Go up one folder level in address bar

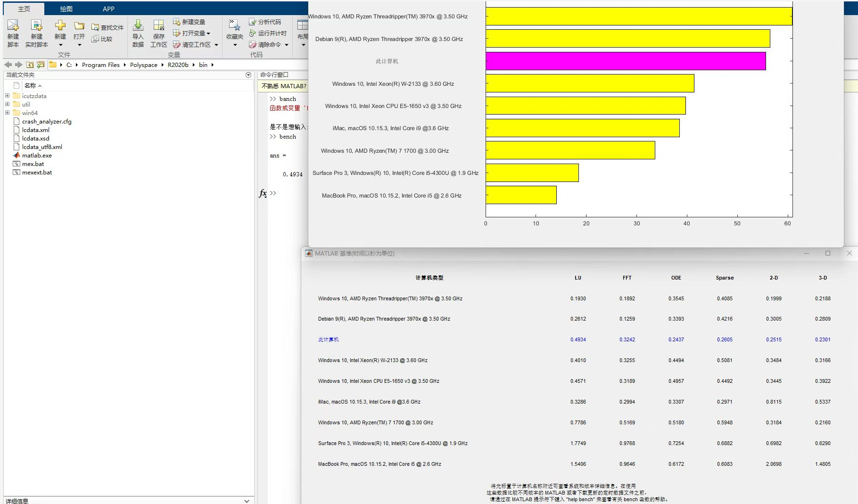pyautogui.click(x=30, y=65)
